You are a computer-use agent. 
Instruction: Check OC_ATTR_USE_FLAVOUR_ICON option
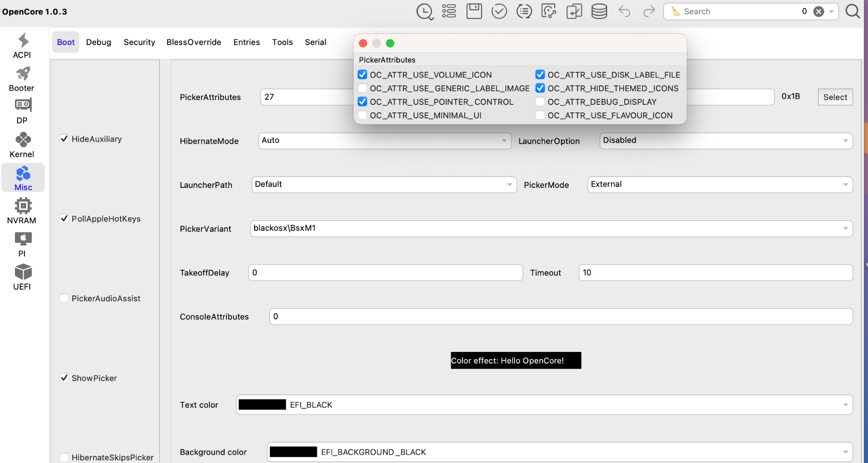(540, 115)
